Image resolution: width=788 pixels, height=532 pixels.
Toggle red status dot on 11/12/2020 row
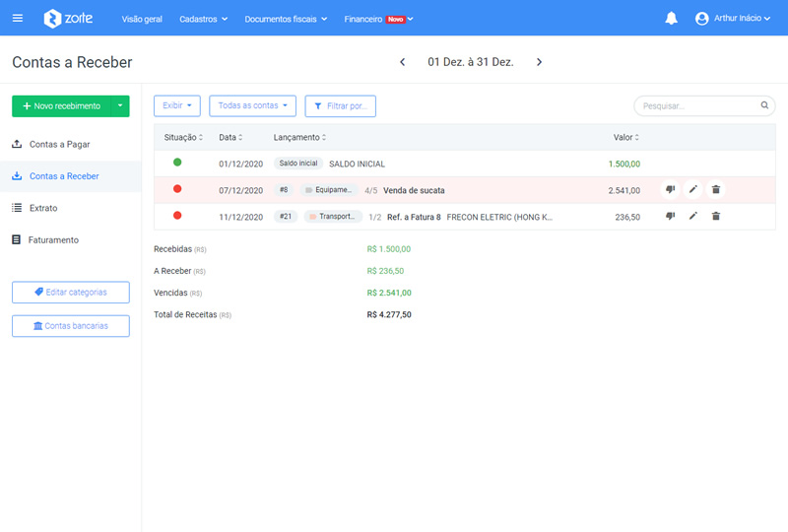177,216
